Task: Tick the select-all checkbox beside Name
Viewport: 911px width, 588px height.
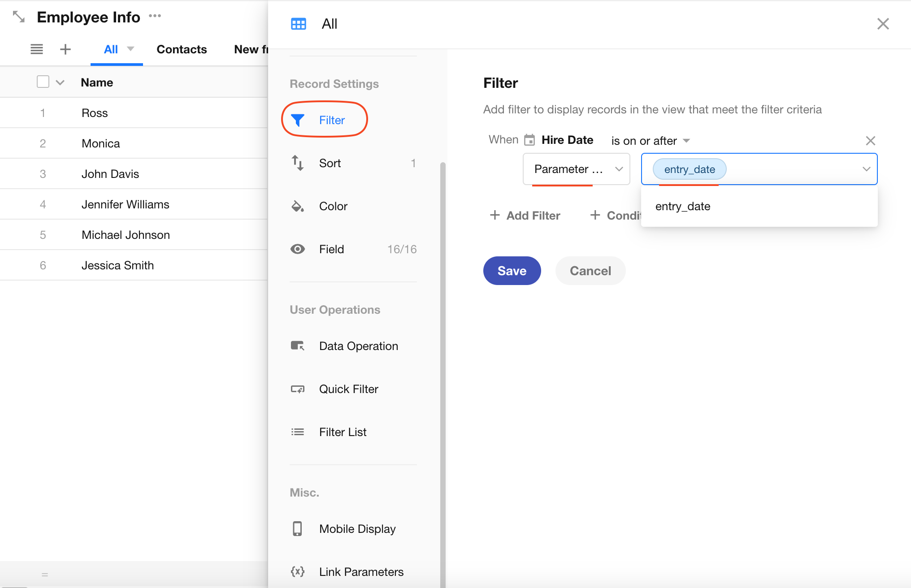Action: tap(43, 82)
